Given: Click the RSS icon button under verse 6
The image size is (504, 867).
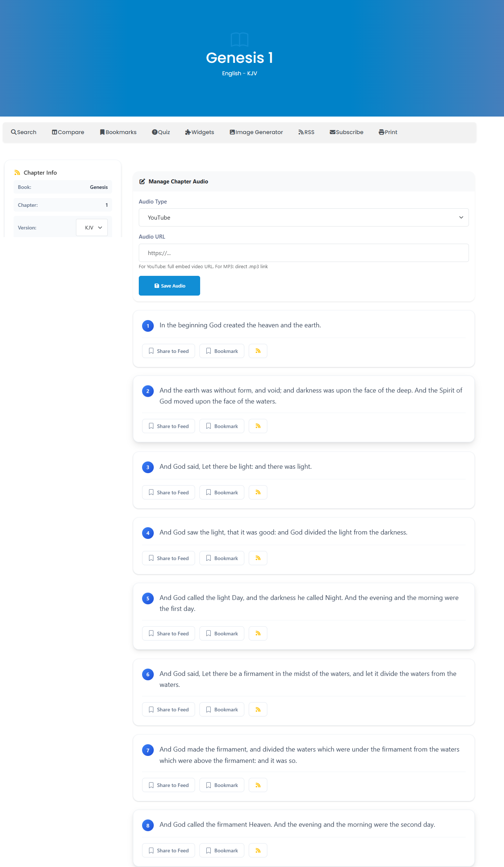Looking at the screenshot, I should point(258,710).
